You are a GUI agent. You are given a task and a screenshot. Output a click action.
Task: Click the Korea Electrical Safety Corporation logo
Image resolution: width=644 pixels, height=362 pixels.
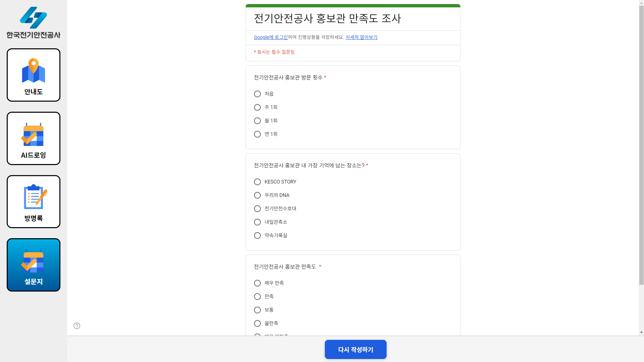[34, 23]
